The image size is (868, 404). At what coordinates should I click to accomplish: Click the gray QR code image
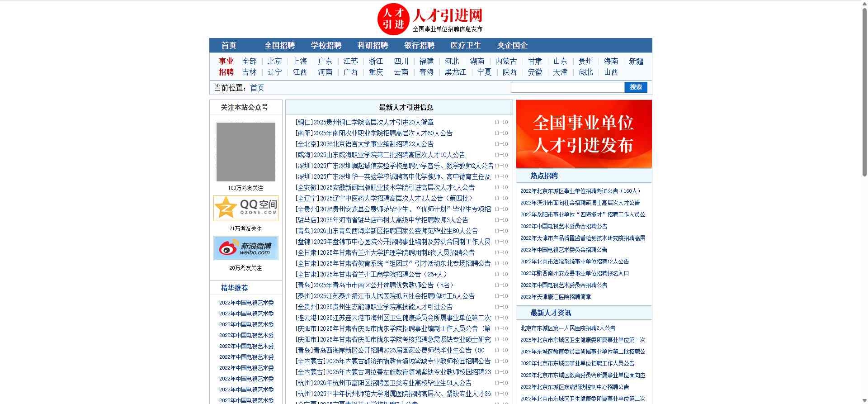[245, 152]
